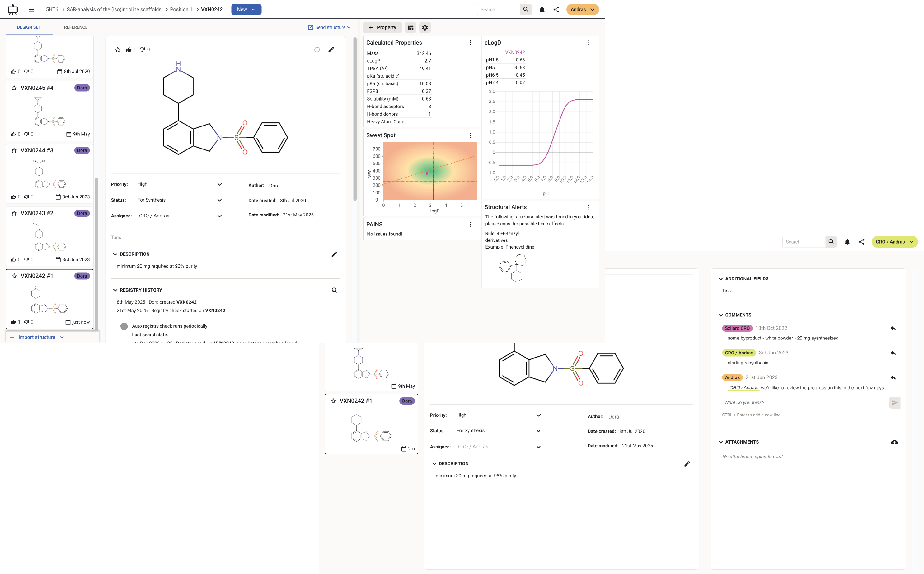Screen dimensions: 924x574
Task: Click the hamburger menu icon
Action: click(x=31, y=9)
